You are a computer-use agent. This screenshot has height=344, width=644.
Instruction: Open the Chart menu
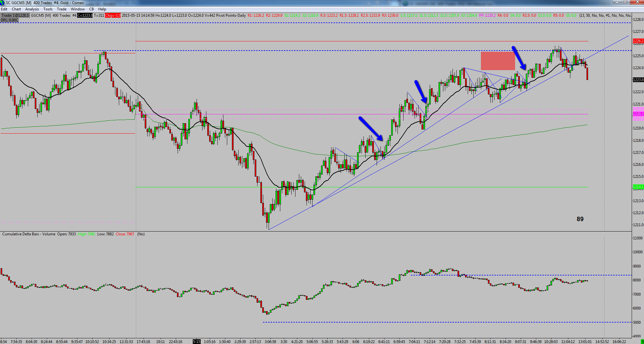16,9
